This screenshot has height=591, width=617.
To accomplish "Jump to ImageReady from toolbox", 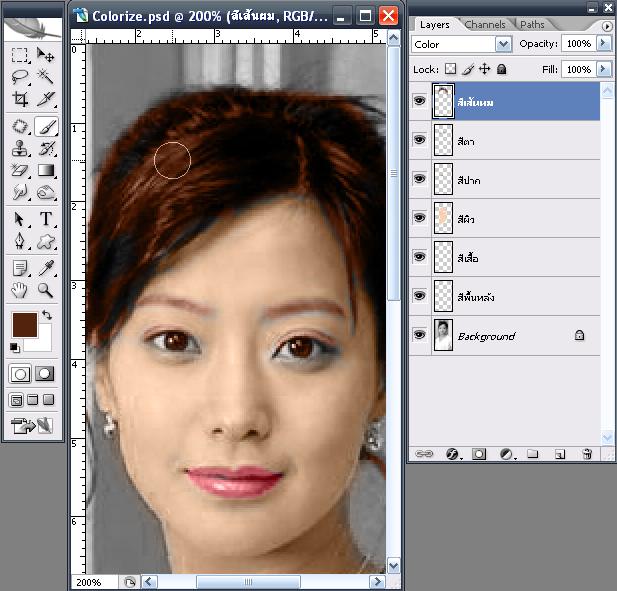I will [32, 425].
